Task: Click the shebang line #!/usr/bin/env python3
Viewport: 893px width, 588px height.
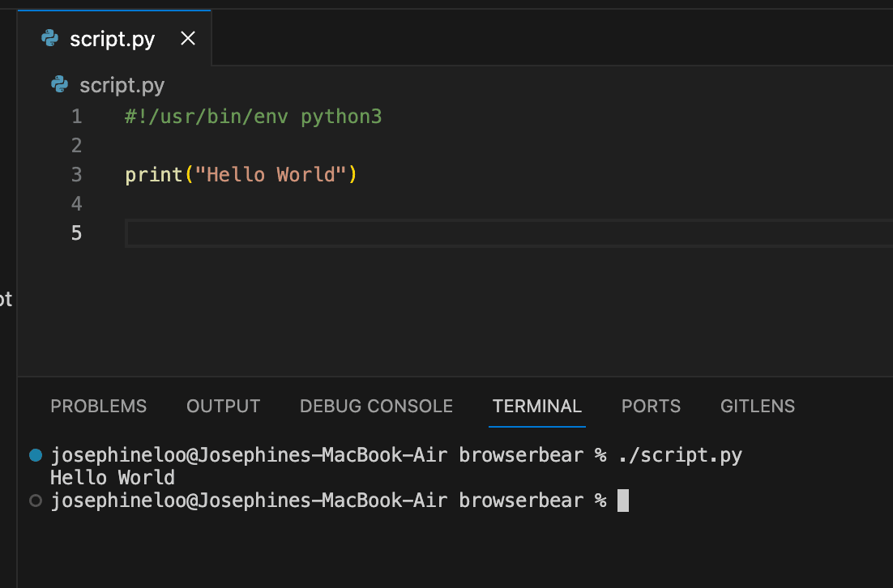Action: 252,116
